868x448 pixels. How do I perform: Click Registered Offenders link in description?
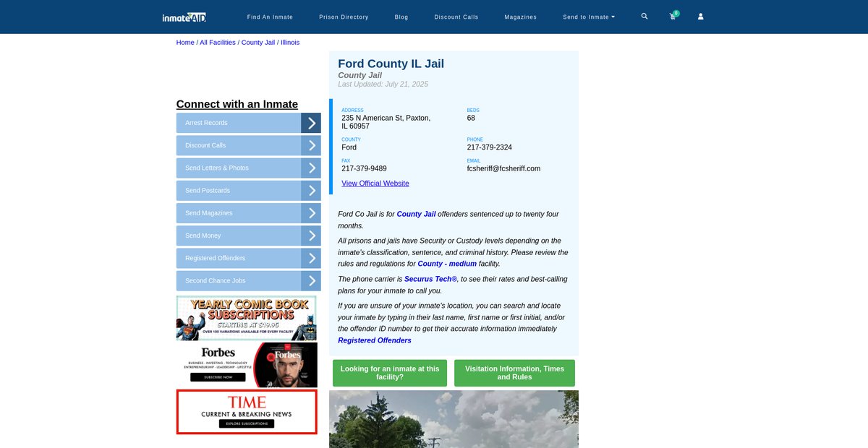(375, 340)
